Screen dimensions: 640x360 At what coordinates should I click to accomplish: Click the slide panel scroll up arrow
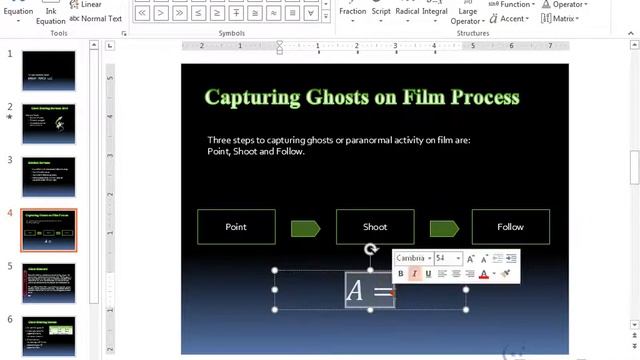click(94, 45)
